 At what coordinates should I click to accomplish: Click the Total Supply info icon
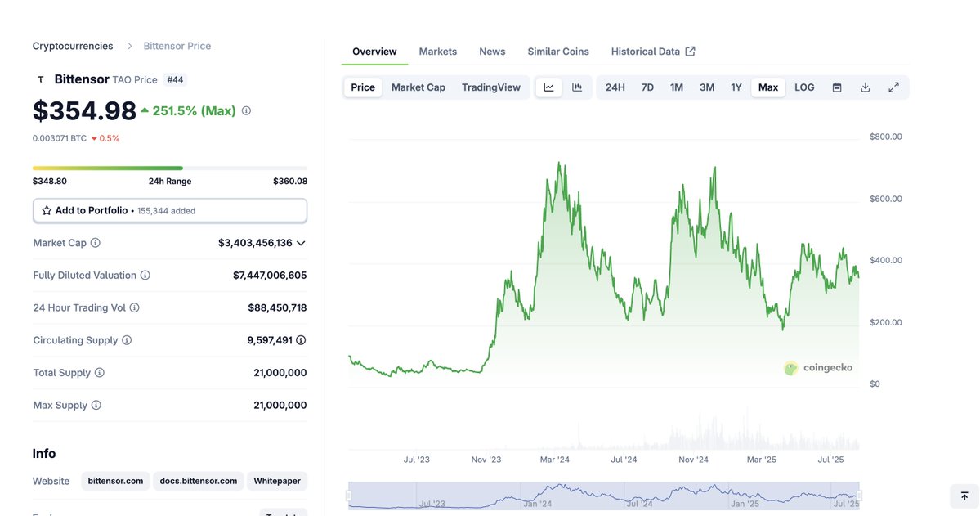[x=100, y=373]
